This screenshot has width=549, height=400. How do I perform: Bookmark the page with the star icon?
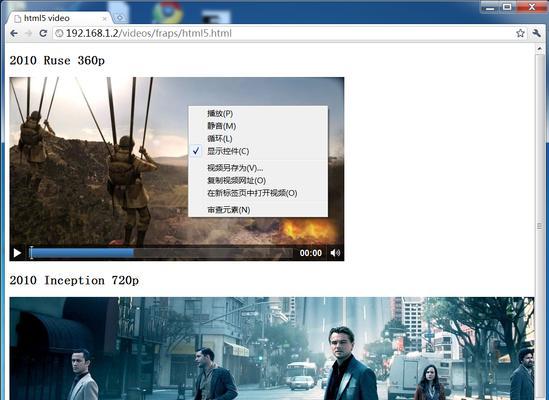[520, 33]
